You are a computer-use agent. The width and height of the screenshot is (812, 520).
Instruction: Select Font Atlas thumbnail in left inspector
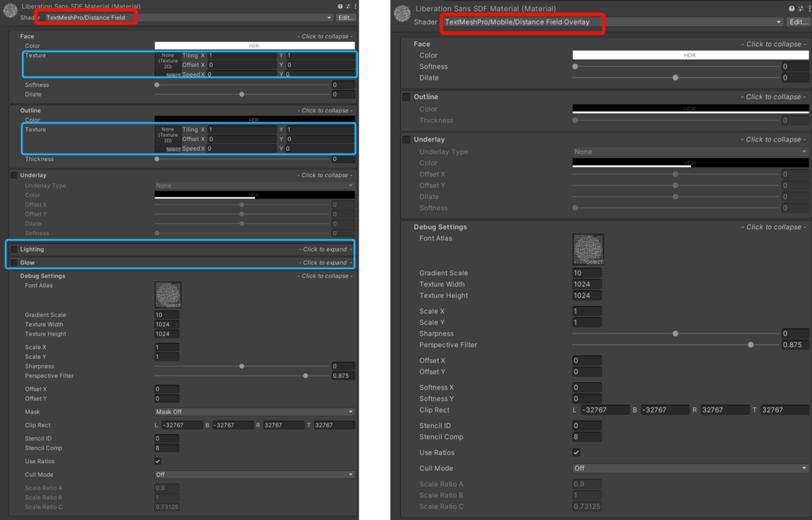click(x=168, y=296)
